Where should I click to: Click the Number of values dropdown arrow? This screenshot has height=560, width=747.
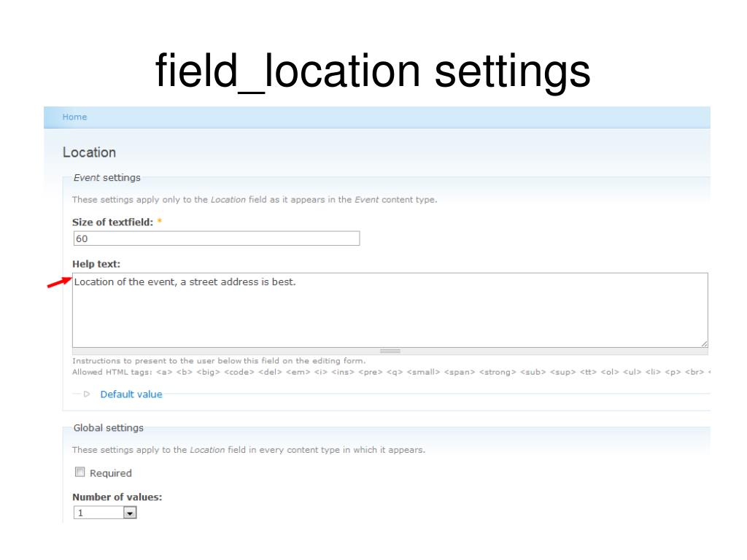coord(130,513)
